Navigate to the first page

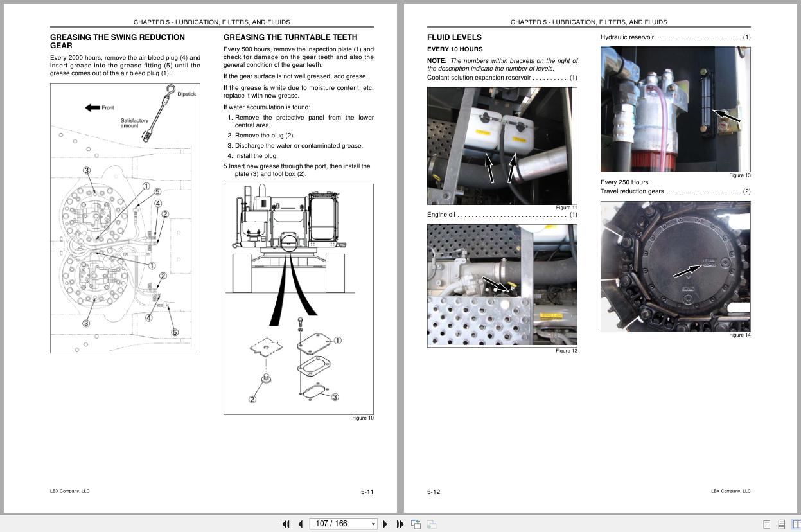[286, 524]
